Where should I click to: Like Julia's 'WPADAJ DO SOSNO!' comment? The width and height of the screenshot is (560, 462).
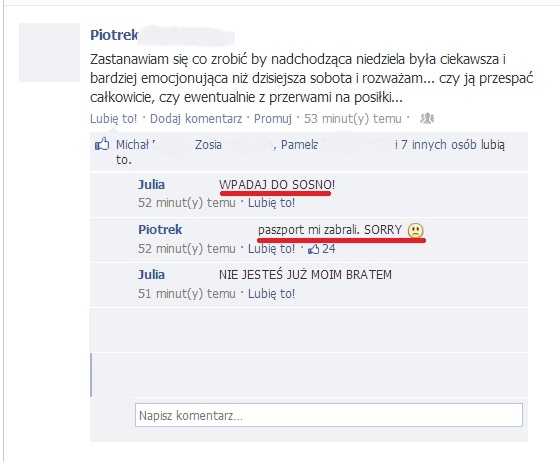(x=271, y=203)
